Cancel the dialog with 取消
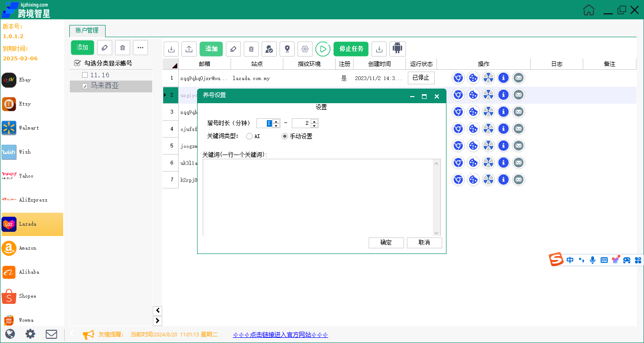 pyautogui.click(x=424, y=243)
